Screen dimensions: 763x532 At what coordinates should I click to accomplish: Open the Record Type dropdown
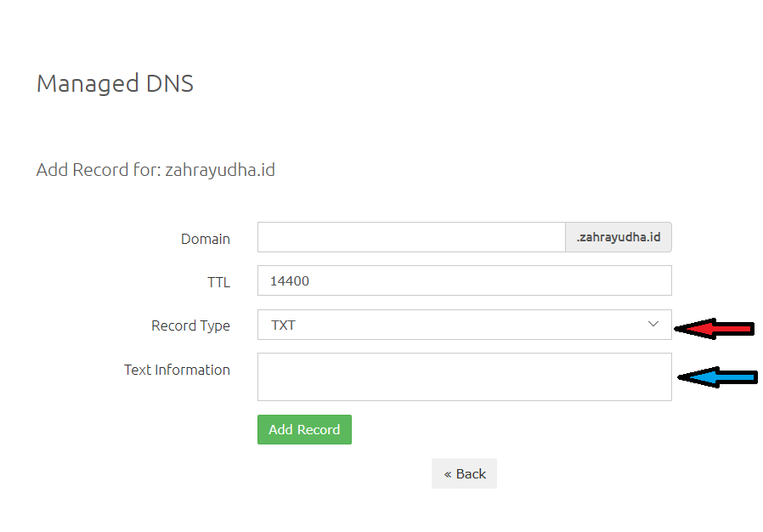click(x=464, y=325)
